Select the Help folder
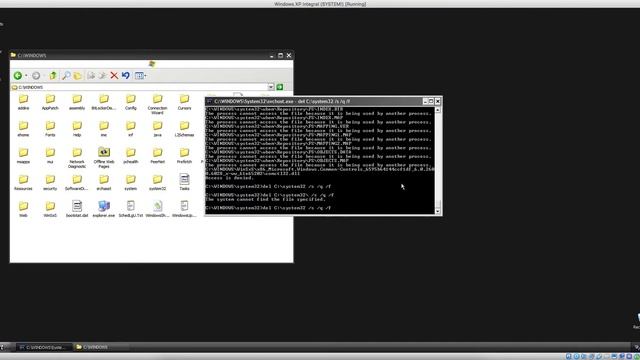Screen dimensions: 640x360 click(77, 129)
